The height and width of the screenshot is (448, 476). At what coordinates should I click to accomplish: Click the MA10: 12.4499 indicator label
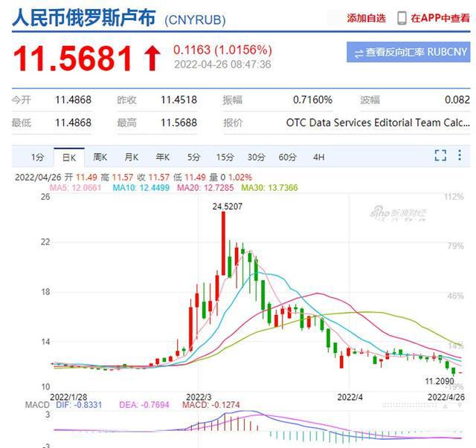141,188
